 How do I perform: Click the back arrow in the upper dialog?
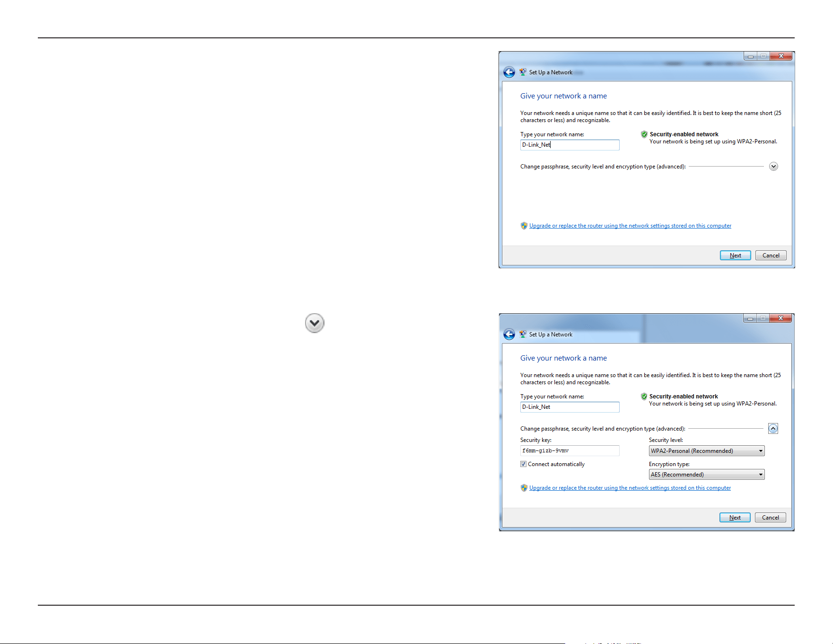(509, 72)
